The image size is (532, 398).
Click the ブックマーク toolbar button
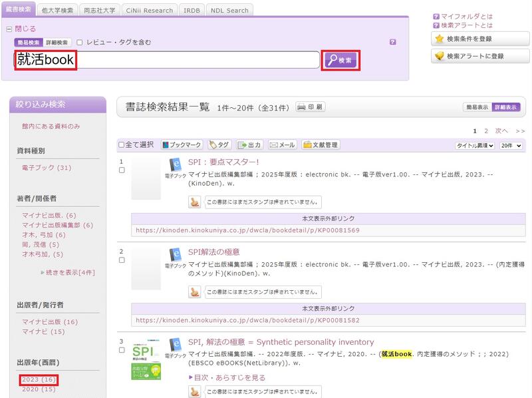[x=182, y=145]
